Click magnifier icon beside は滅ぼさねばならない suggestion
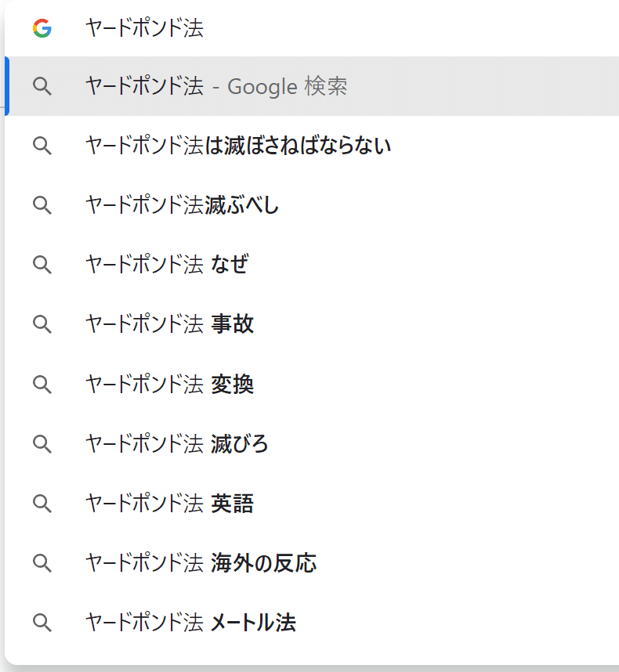The height and width of the screenshot is (672, 619). point(42,146)
